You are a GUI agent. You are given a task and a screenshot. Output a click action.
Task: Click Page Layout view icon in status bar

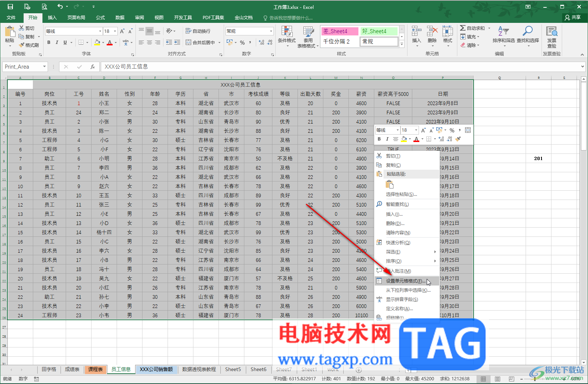(497, 379)
